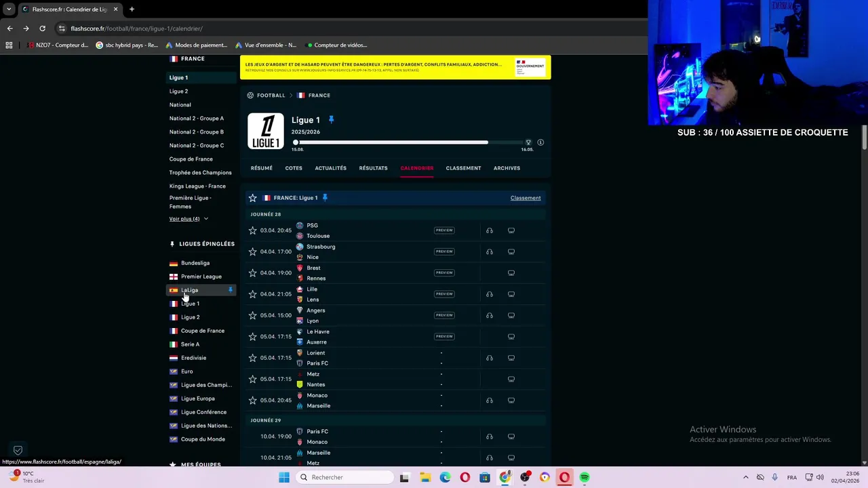Mark Angers vs Lyon as favorite
The height and width of the screenshot is (488, 868).
(253, 315)
